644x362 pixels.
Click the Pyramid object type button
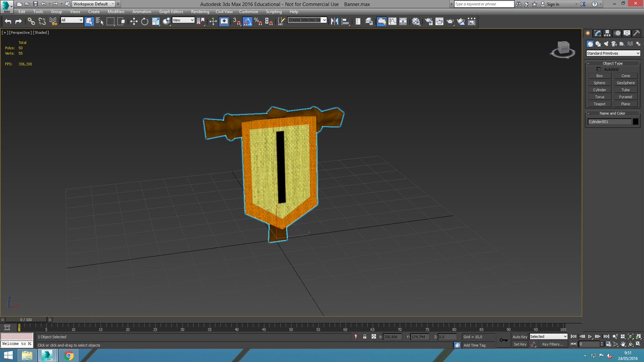pyautogui.click(x=626, y=97)
